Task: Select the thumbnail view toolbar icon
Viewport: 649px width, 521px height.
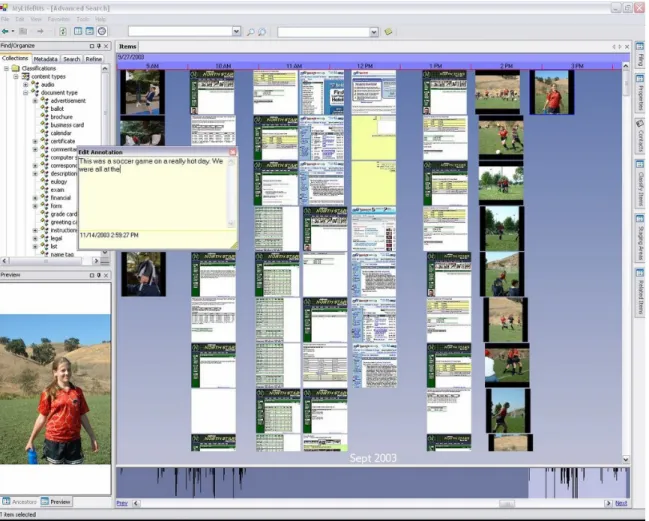Action: [89, 31]
